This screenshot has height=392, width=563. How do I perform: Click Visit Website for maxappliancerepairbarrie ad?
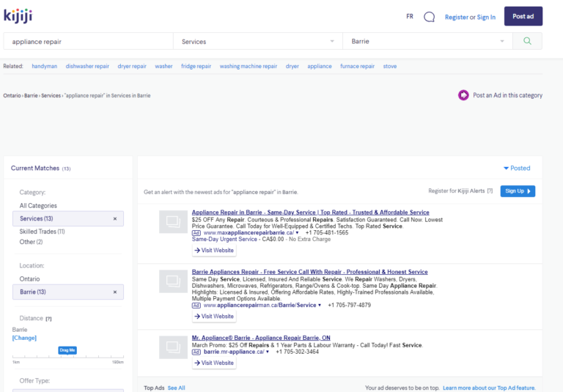pyautogui.click(x=214, y=250)
